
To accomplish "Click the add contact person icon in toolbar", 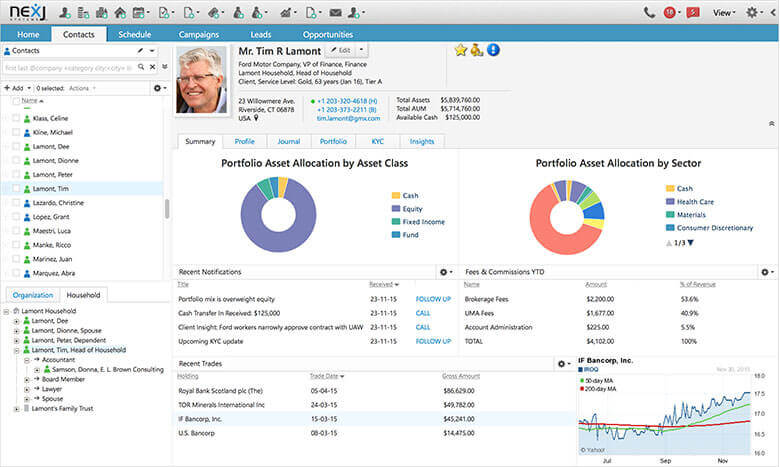I will point(65,12).
